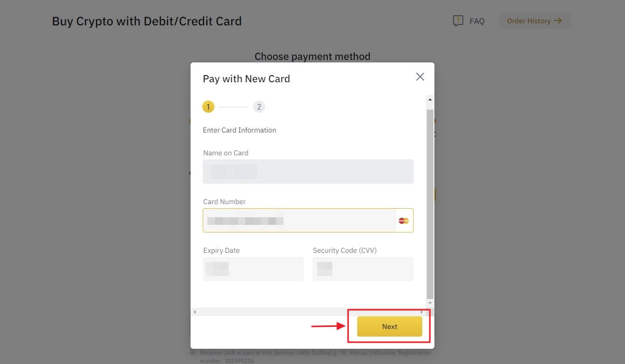
Task: Click the dialog's scroll up arrow
Action: click(430, 100)
